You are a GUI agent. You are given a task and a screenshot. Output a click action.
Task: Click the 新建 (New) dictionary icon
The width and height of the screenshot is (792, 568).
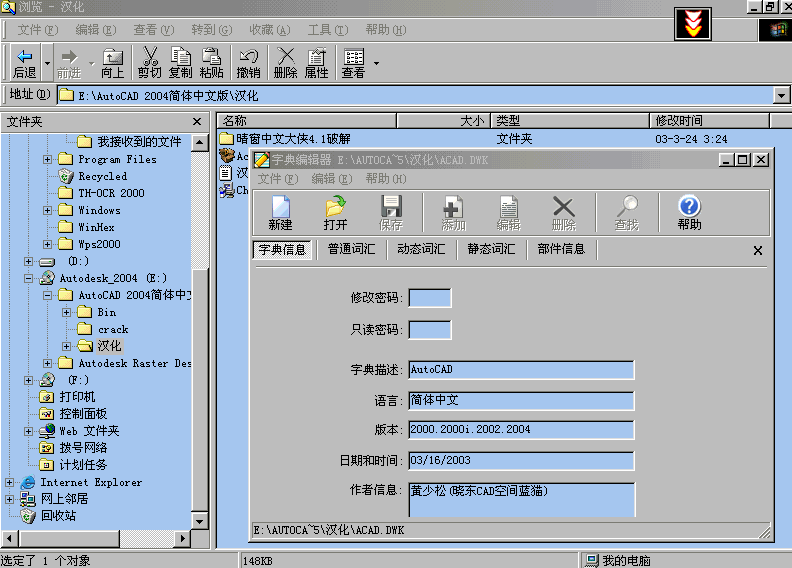click(280, 212)
